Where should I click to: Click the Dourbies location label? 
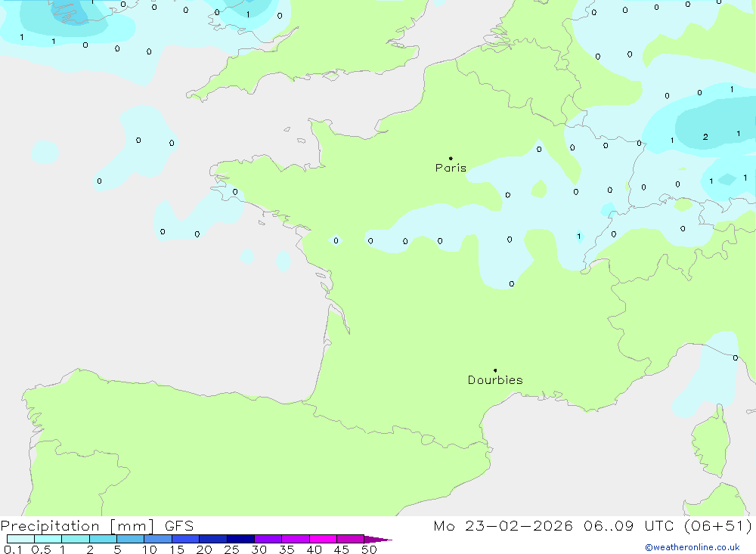tap(495, 380)
